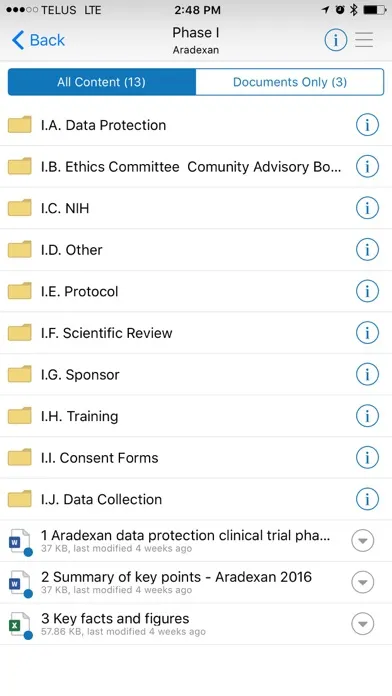The image size is (392, 696).
Task: Tap info icon beside I.C. NIH
Action: point(367,208)
